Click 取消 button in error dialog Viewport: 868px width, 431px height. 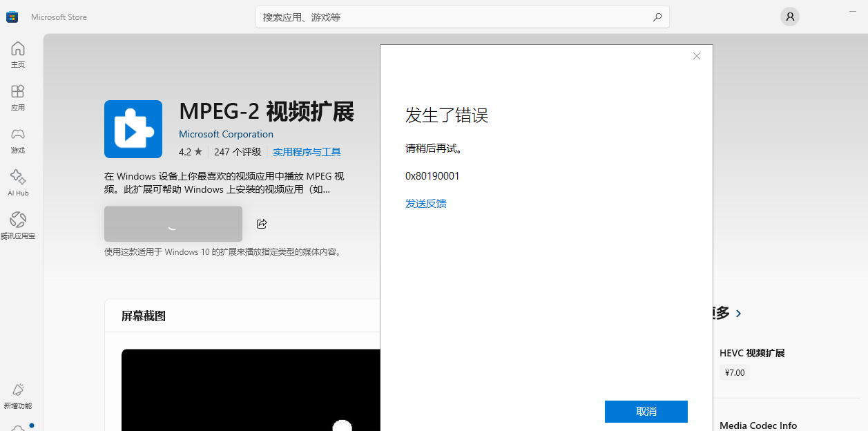point(646,412)
